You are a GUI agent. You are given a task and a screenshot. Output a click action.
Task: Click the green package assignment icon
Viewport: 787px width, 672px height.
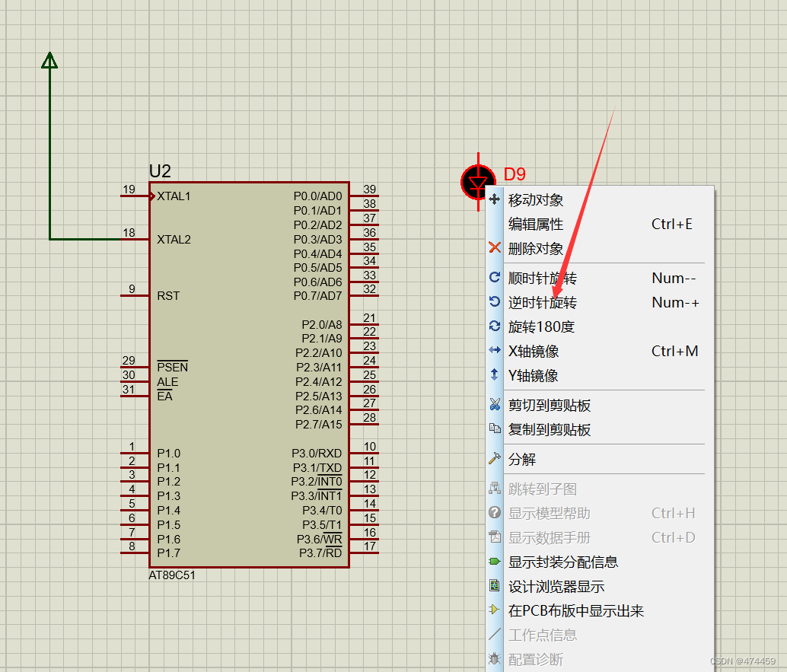click(493, 562)
